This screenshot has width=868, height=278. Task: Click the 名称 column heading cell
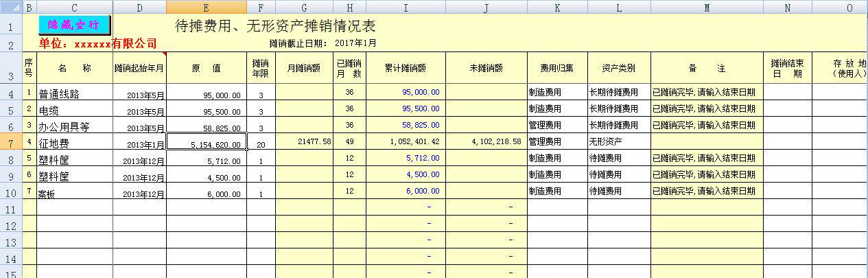tap(74, 68)
